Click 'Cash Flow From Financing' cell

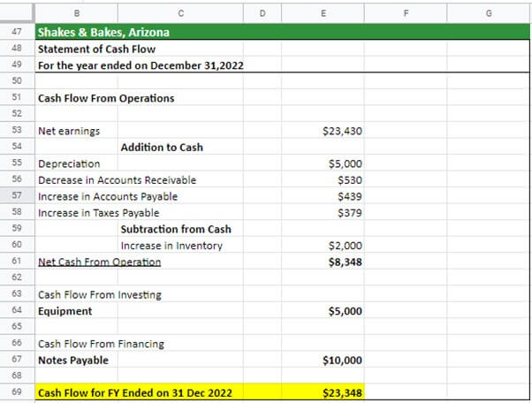(x=101, y=344)
